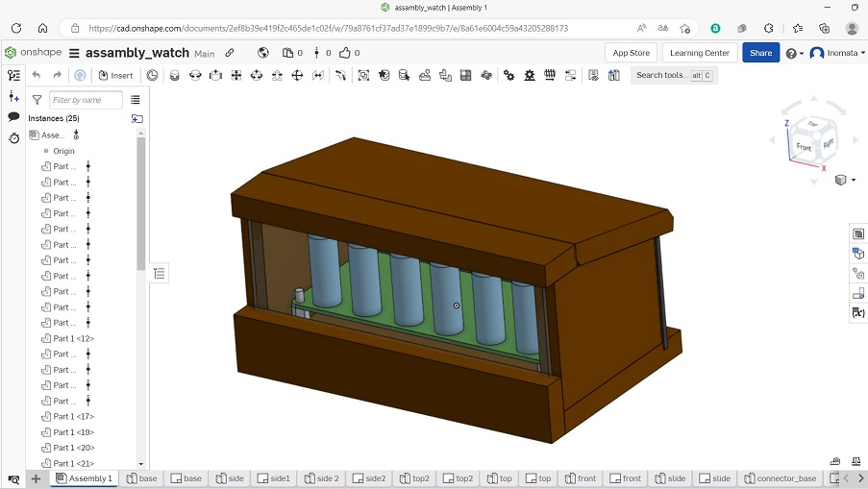
Task: Open the document history stopwatch icon
Action: click(13, 138)
